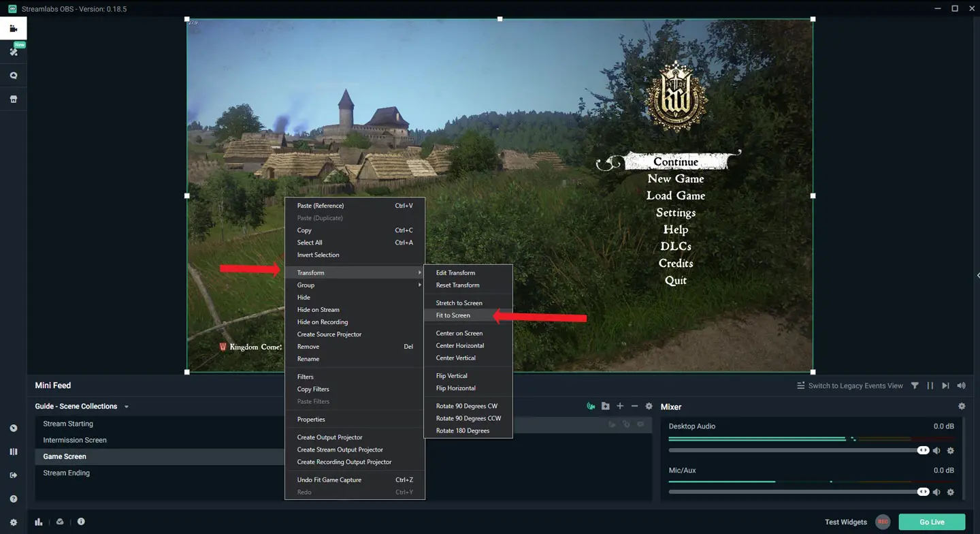Screen dimensions: 980x534
Task: Switch to Legacy Events View
Action: click(850, 386)
